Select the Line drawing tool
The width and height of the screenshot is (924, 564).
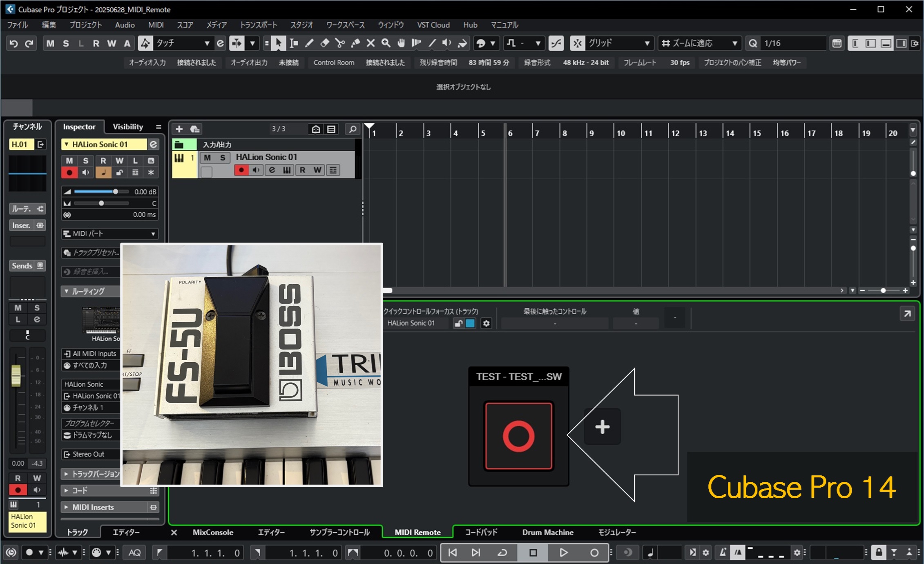[x=432, y=43]
